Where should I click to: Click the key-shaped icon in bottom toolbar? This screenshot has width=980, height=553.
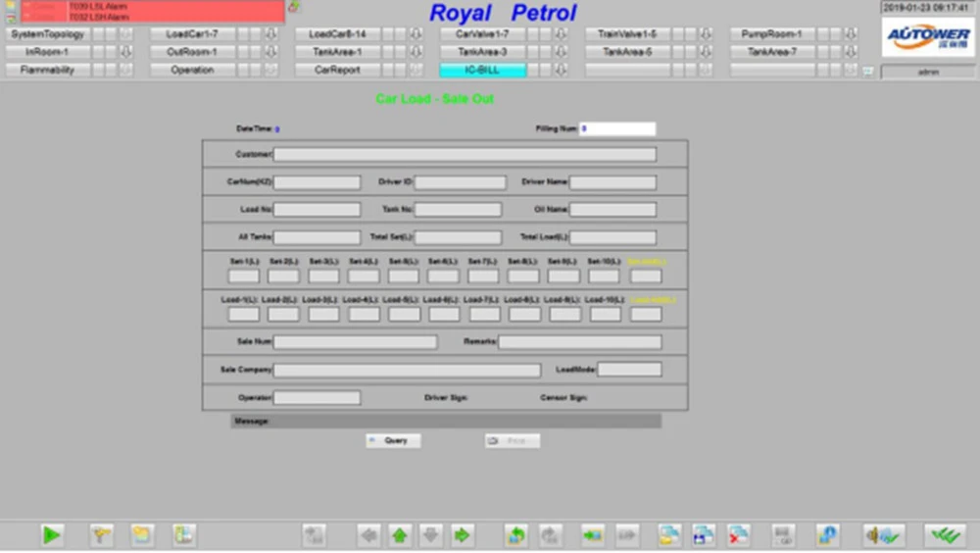[101, 535]
